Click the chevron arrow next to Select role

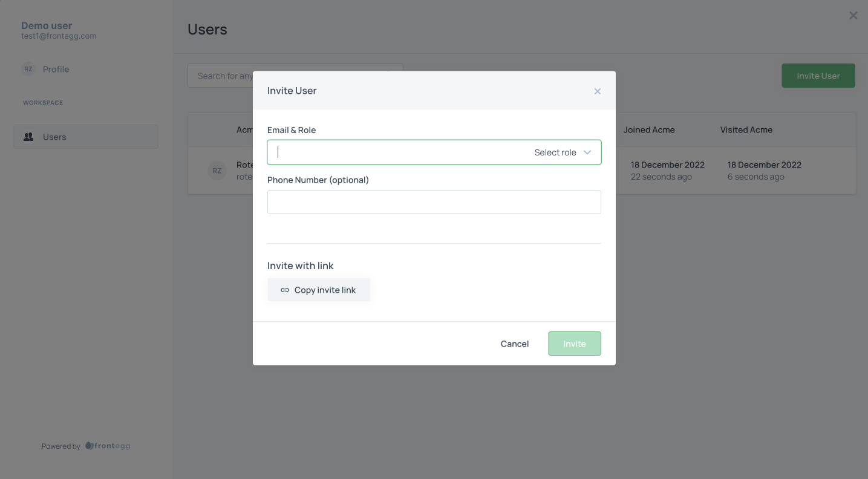point(587,152)
